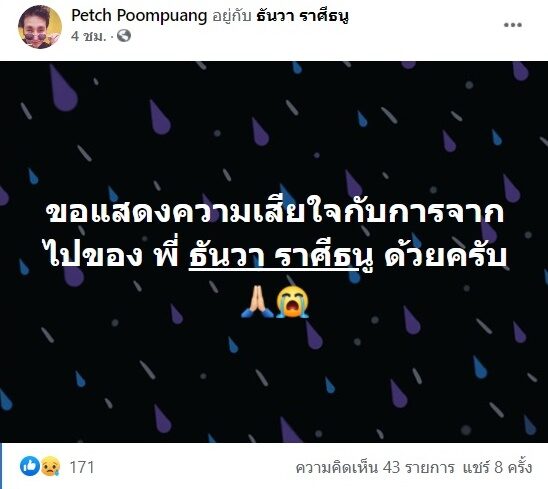Click the Petch Poompuang name link

click(139, 15)
